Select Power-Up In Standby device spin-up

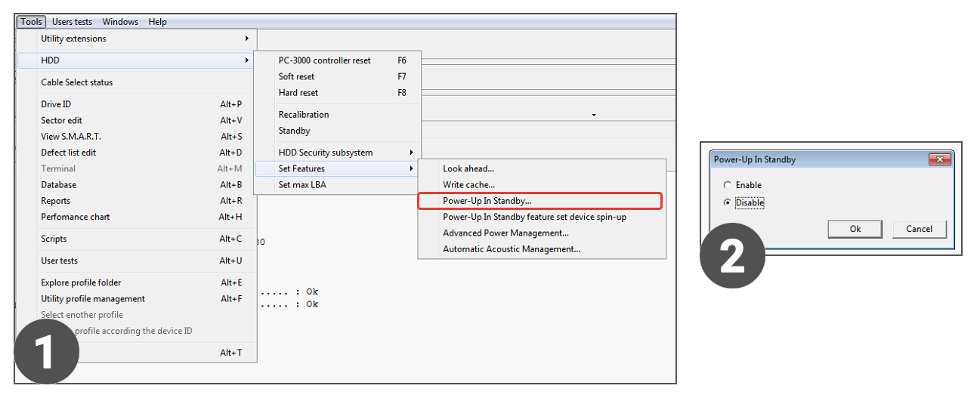[x=542, y=217]
